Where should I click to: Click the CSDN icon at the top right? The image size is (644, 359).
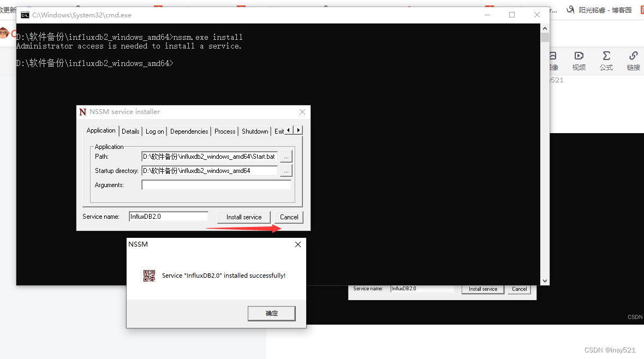click(641, 9)
